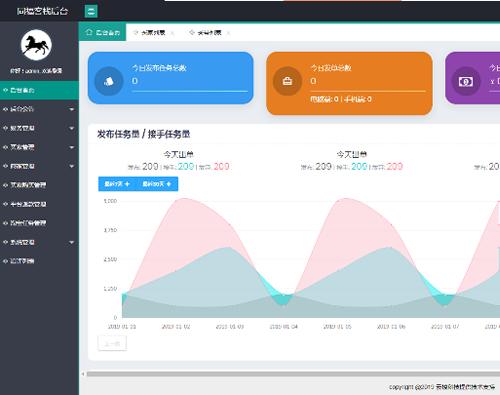Click the 最近30天 chart range button
The image size is (500, 395).
(x=157, y=184)
